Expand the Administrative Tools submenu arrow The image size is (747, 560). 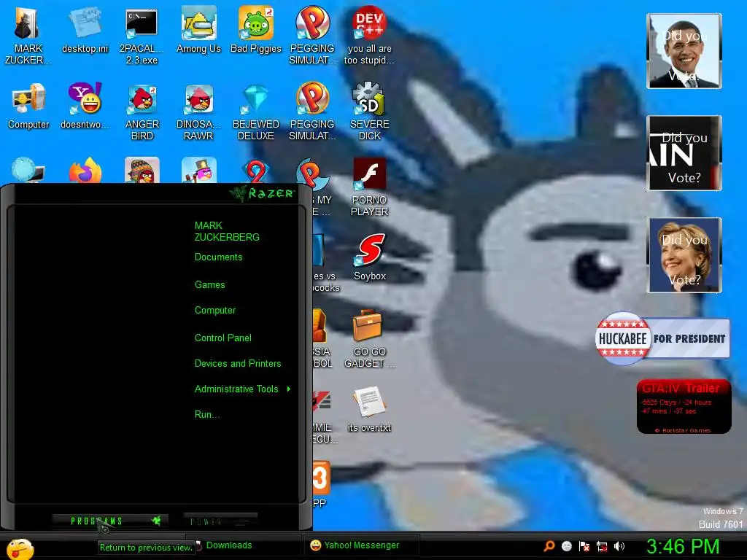point(289,389)
